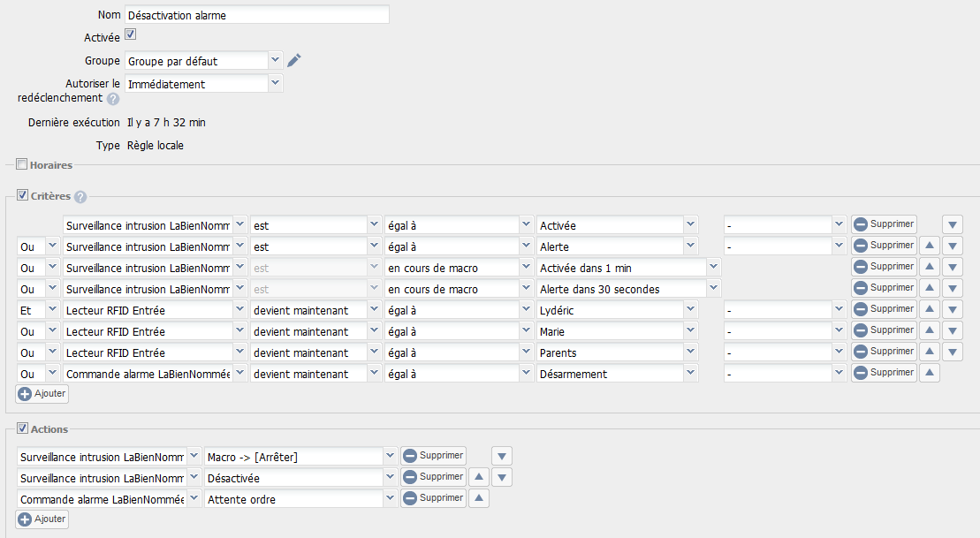Click the Nom field containing Désactivation alarme
This screenshot has height=538, width=980.
(x=256, y=15)
